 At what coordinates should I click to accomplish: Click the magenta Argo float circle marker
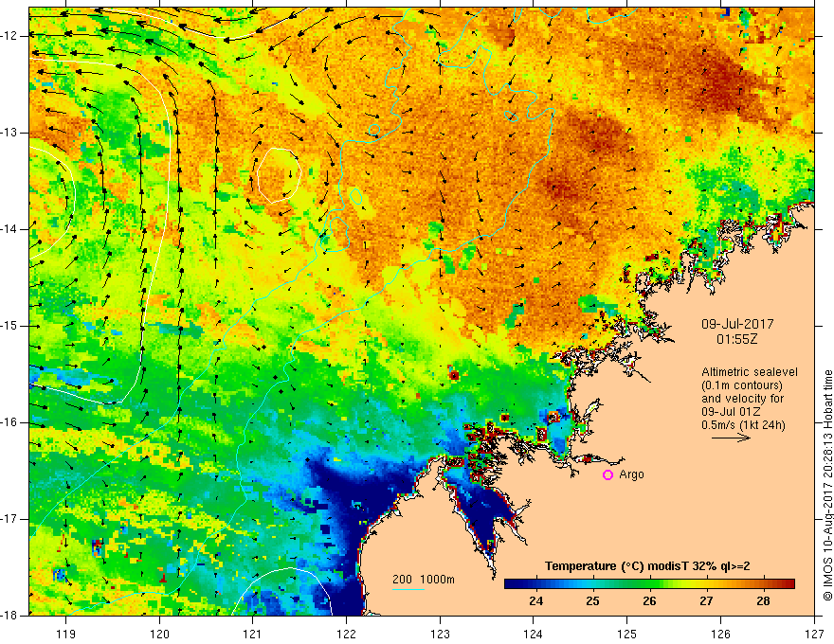tap(607, 474)
